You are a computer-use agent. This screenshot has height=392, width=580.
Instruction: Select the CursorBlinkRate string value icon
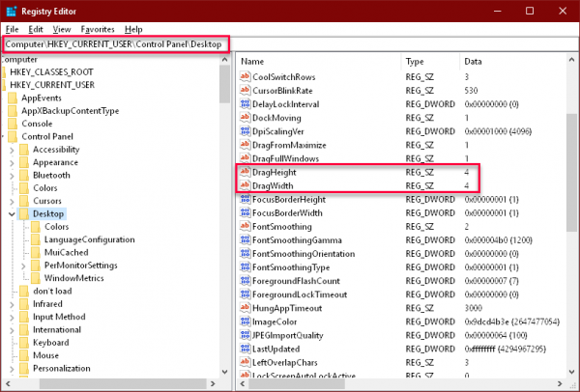pos(245,91)
